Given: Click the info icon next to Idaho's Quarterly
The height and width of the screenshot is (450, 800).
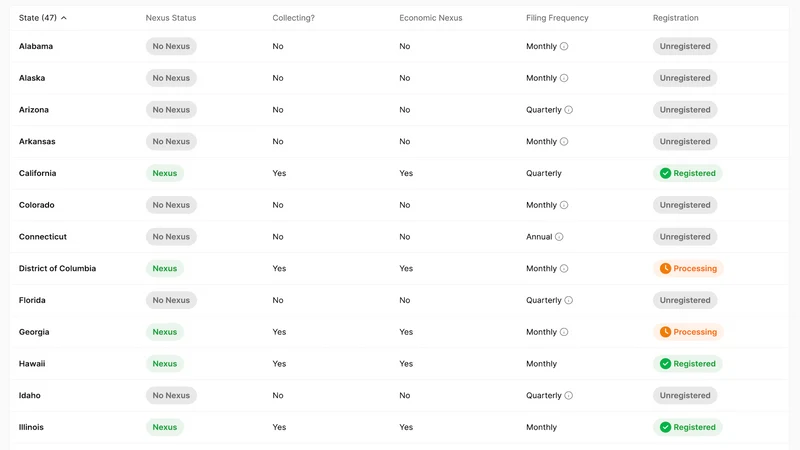Looking at the screenshot, I should [568, 395].
